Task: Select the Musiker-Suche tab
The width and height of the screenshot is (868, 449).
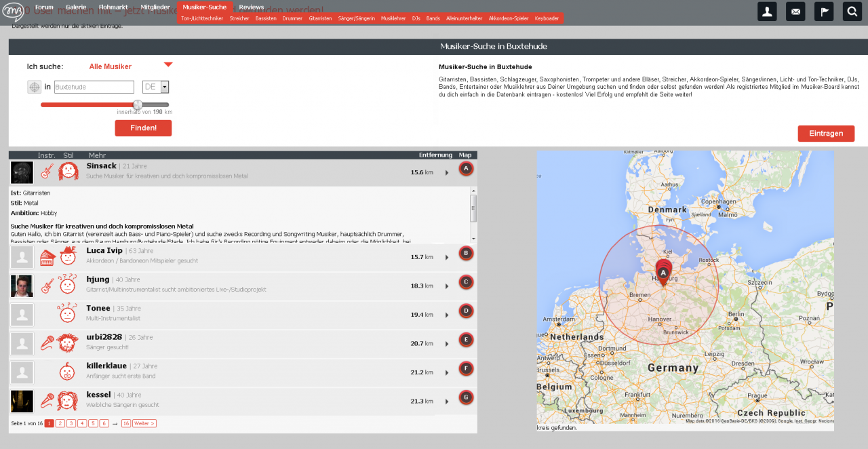Action: [205, 7]
